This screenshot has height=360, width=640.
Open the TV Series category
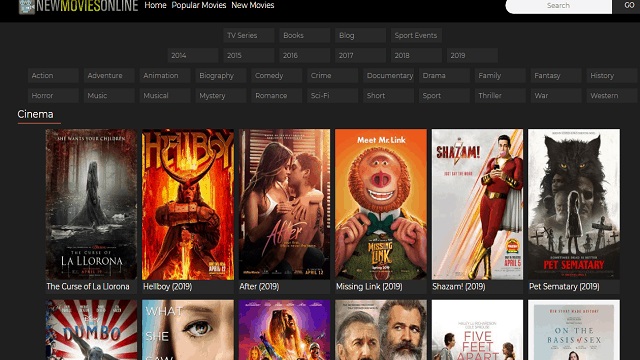249,36
